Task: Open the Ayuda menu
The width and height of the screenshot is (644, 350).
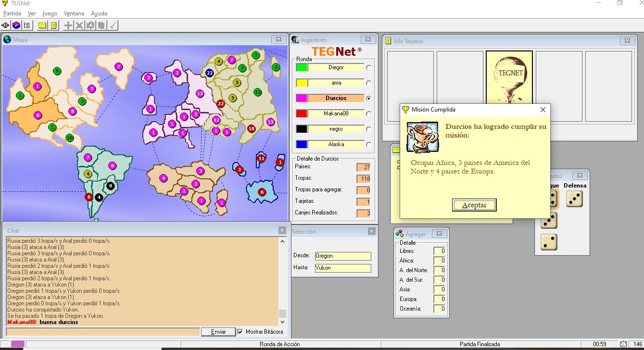Action: (x=99, y=13)
